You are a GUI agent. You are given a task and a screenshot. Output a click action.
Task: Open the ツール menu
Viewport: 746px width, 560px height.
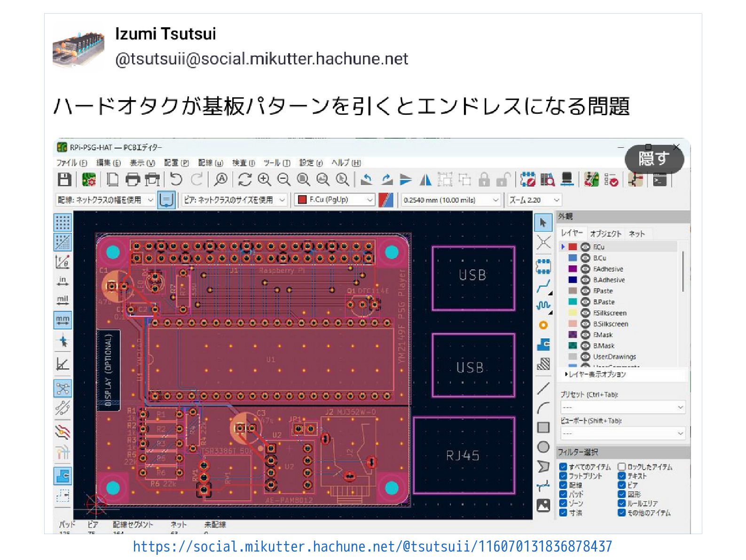(276, 163)
